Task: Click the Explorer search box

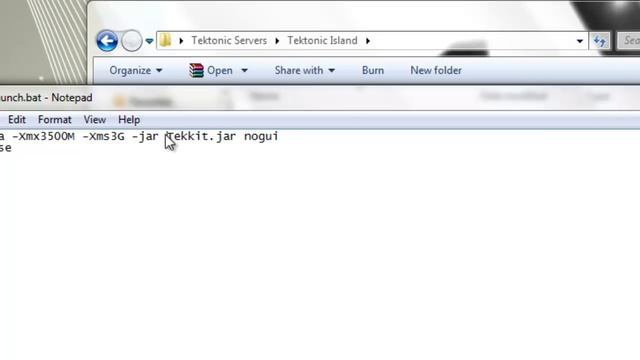Action: point(628,40)
